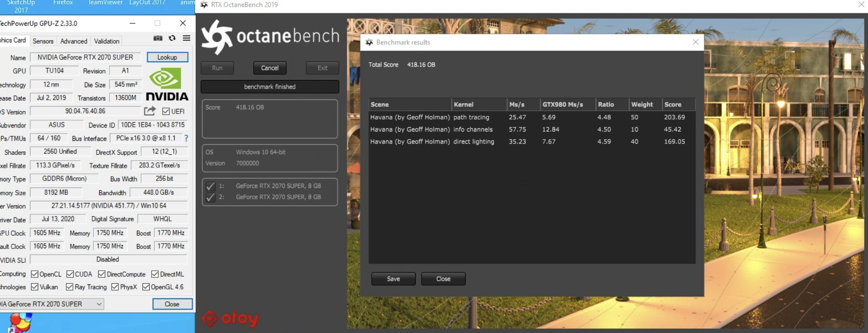Viewport: 868px width, 333px height.
Task: Click the SketchUp 2017 desktop shortcut label
Action: click(21, 6)
